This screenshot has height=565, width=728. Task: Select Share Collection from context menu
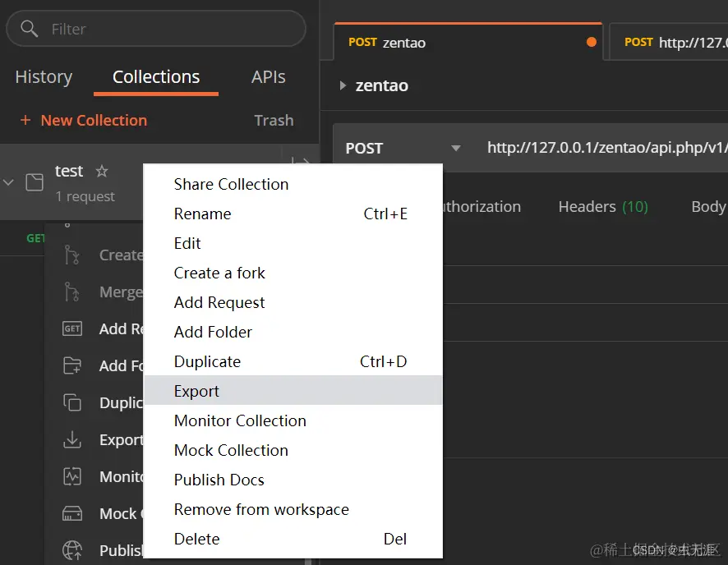point(293,184)
